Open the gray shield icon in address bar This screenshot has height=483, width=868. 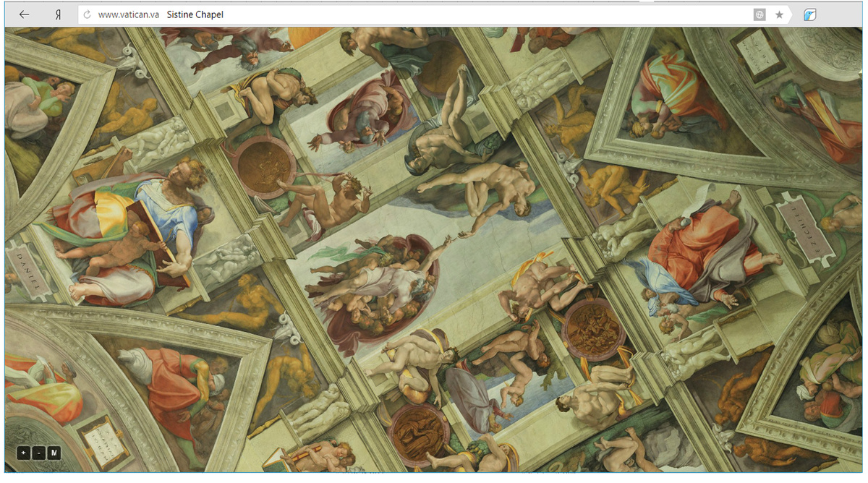[759, 14]
